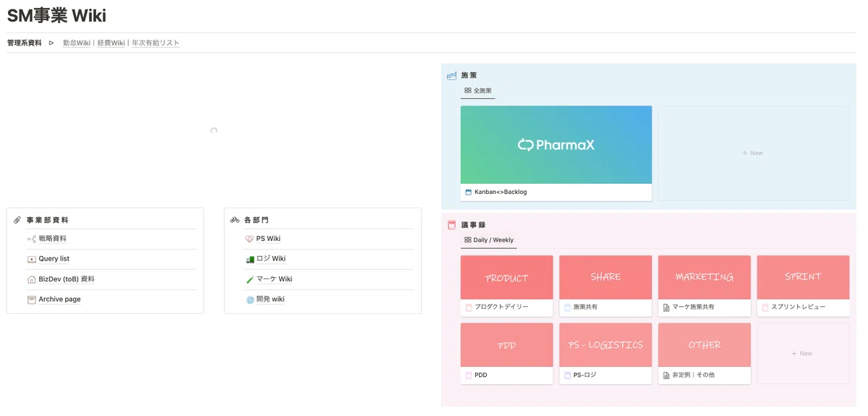Click the Archive page box icon
Image resolution: width=868 pixels, height=416 pixels.
pyautogui.click(x=32, y=300)
